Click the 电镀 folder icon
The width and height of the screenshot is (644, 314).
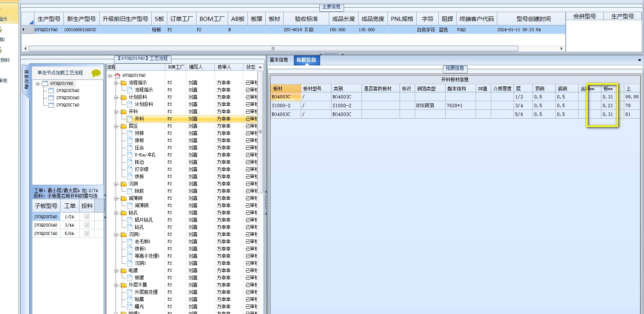124,270
